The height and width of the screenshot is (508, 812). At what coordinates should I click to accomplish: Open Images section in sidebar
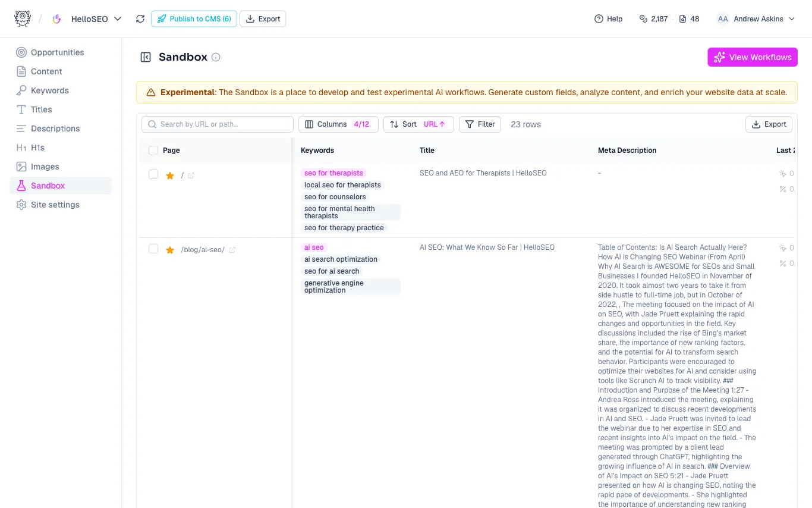tap(61, 167)
